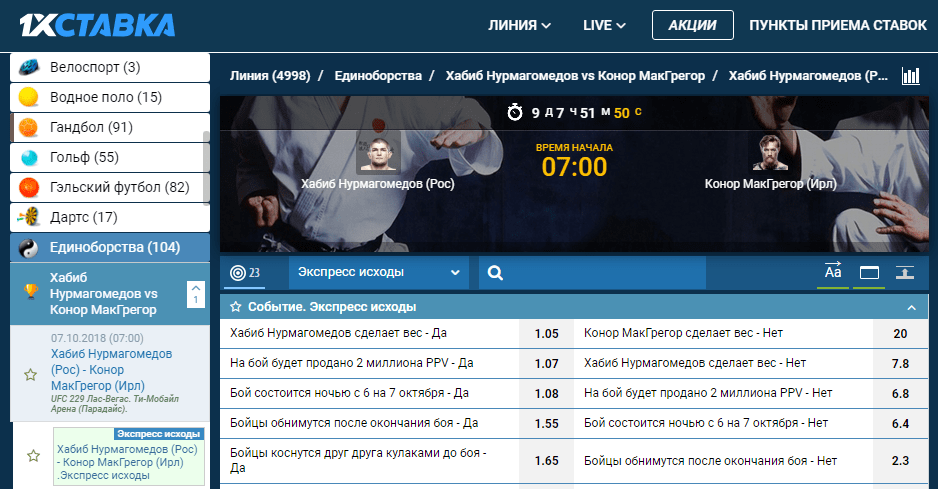938x489 pixels.
Task: Bet 1.08 on бой состоится ночью - Да
Action: point(546,394)
